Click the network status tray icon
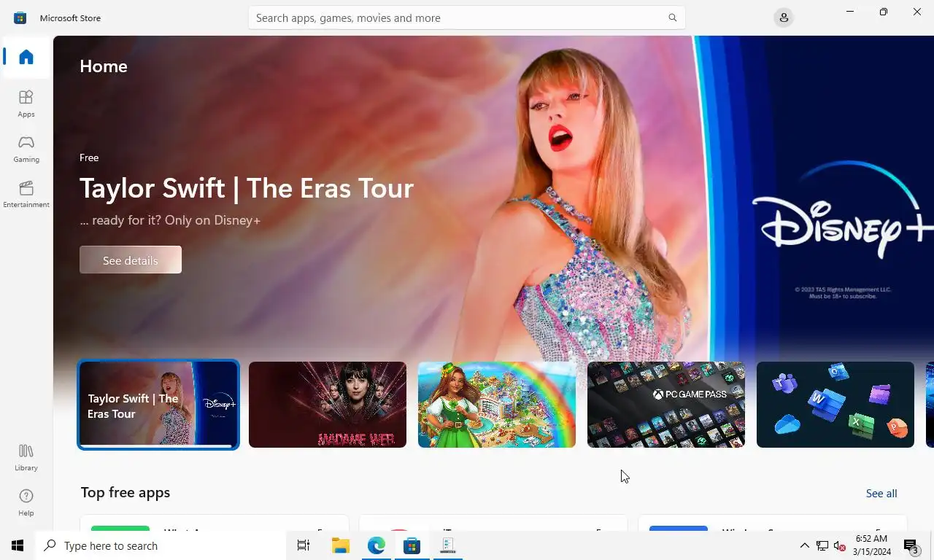The width and height of the screenshot is (934, 560). [822, 545]
